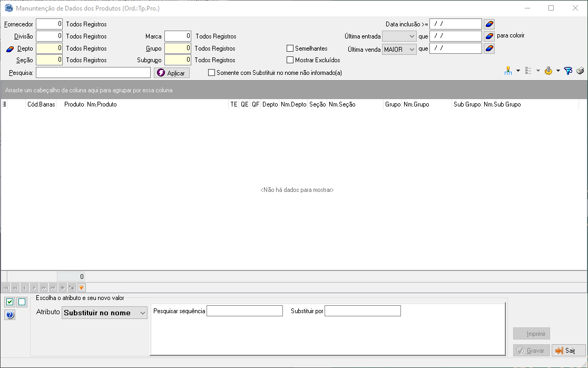Click the Pesquisar sequência text field
The height and width of the screenshot is (368, 588).
(x=244, y=311)
